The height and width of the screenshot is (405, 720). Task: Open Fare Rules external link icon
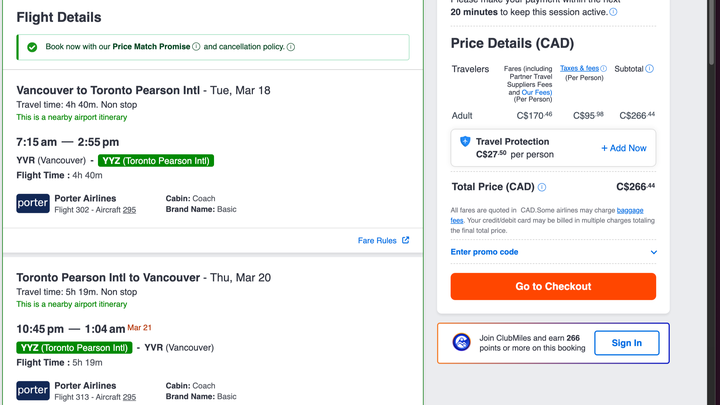405,240
